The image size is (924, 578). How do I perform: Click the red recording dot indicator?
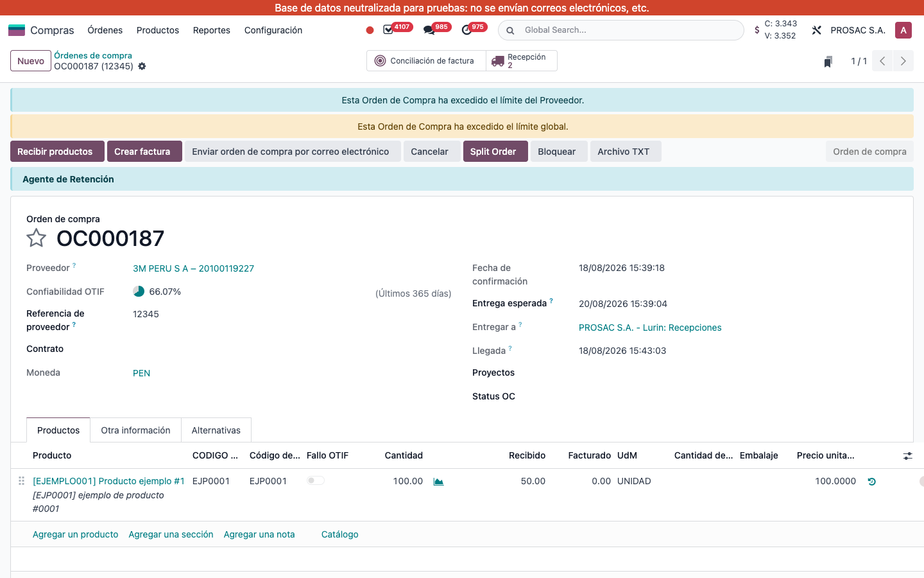point(370,30)
